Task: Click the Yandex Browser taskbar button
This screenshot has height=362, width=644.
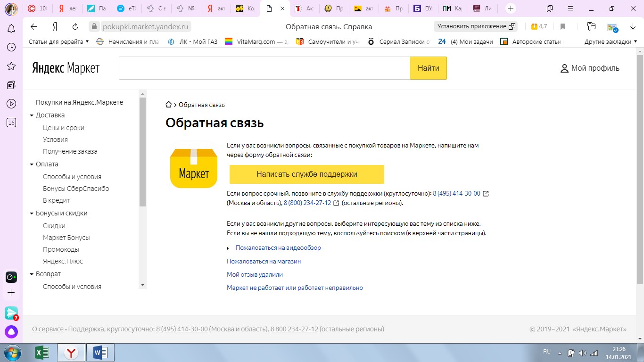Action: click(71, 353)
